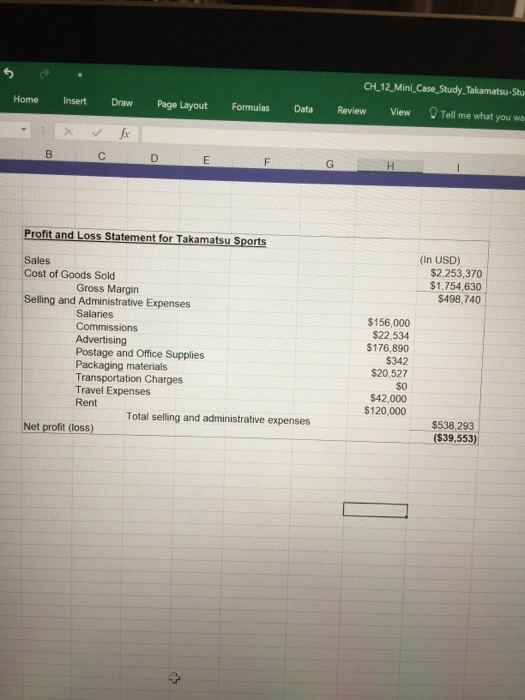Select the $156,000 salaries value
Screen dimensions: 525x700
coord(388,322)
